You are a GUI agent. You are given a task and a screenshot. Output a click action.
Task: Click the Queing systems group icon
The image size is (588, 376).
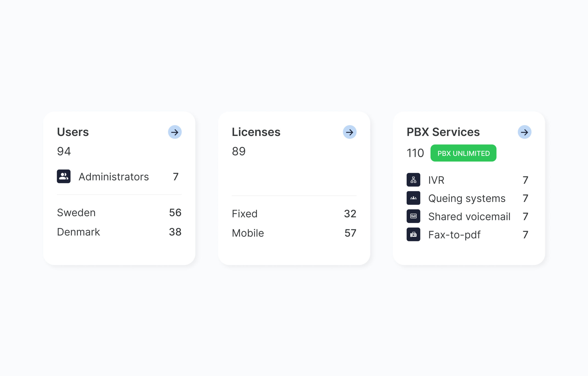click(x=413, y=198)
